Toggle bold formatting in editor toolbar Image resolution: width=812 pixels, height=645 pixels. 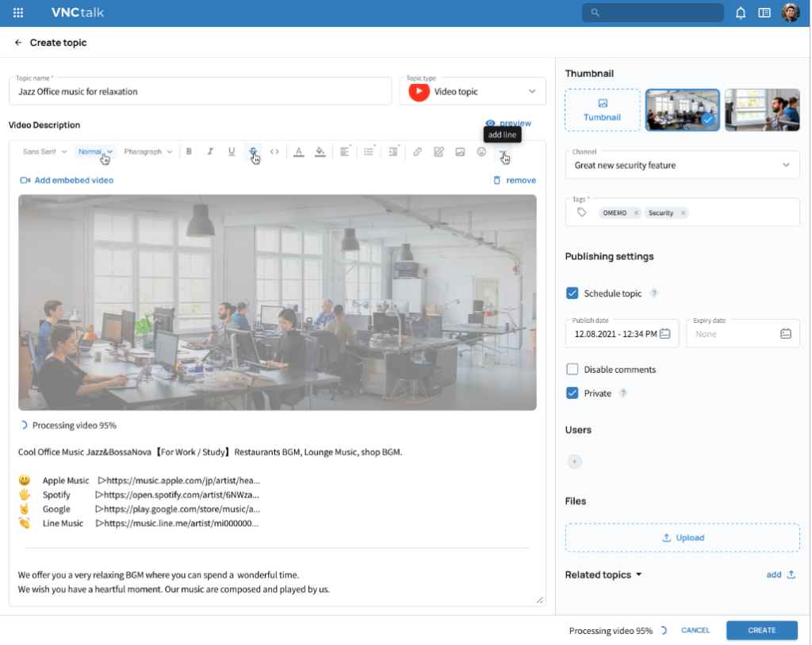pyautogui.click(x=189, y=152)
